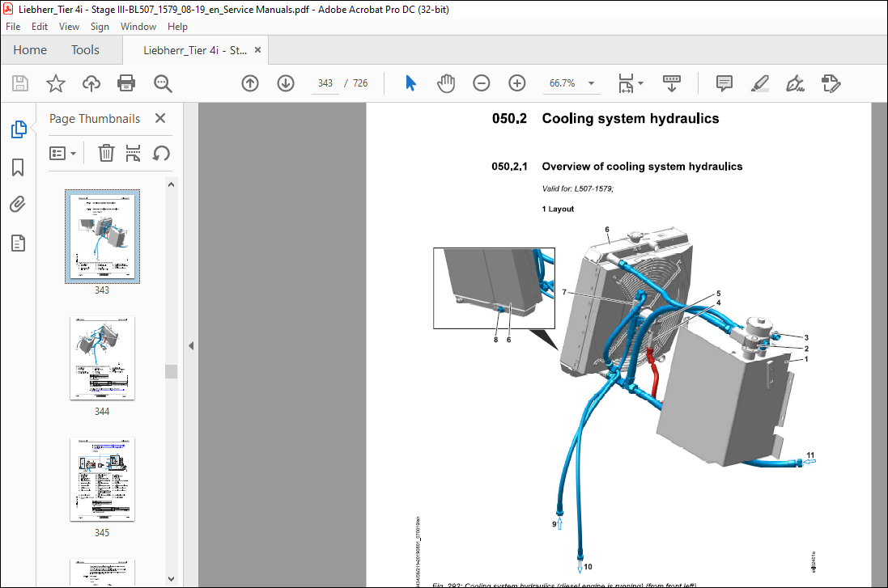Open thumbnail options dropdown menu

63,154
